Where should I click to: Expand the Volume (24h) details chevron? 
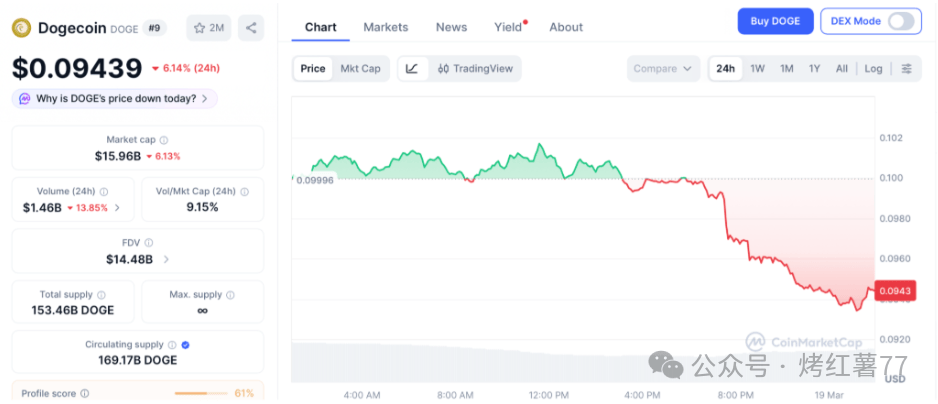pos(117,208)
